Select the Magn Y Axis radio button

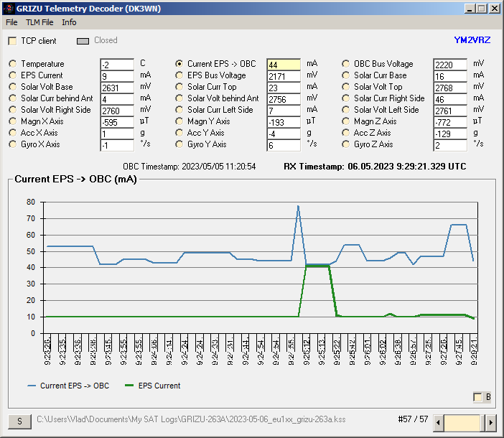coord(179,121)
